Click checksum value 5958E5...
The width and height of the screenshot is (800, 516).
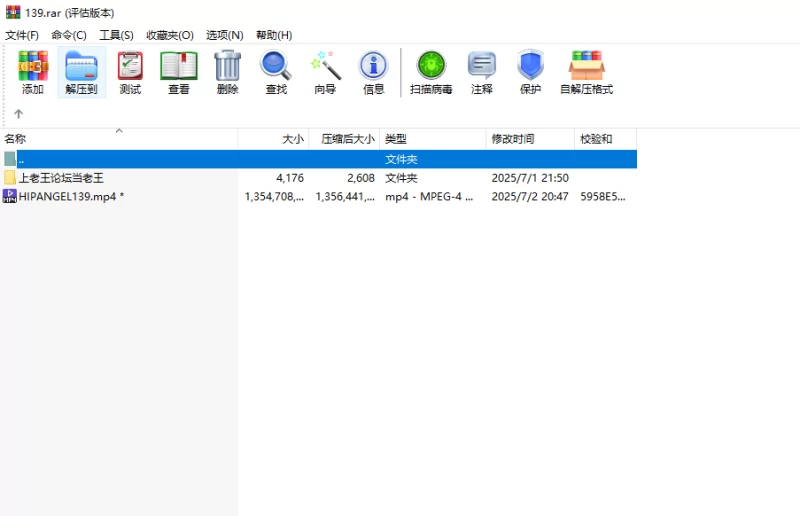click(603, 196)
